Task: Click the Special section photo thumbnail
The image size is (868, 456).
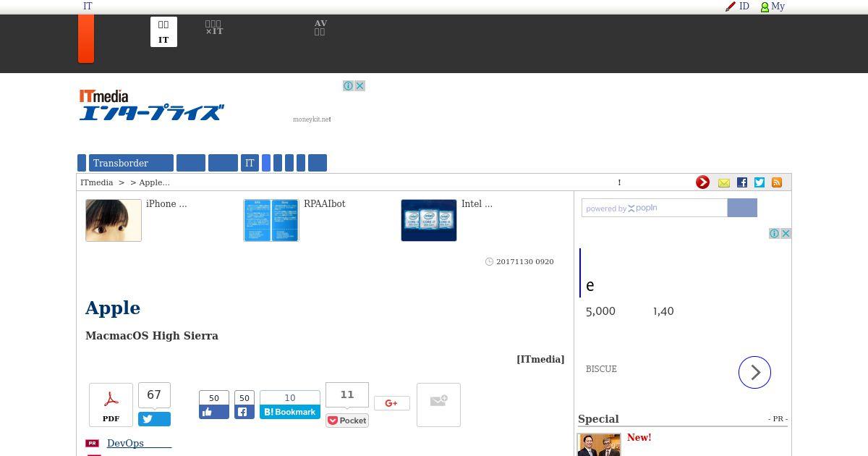Action: tap(599, 444)
